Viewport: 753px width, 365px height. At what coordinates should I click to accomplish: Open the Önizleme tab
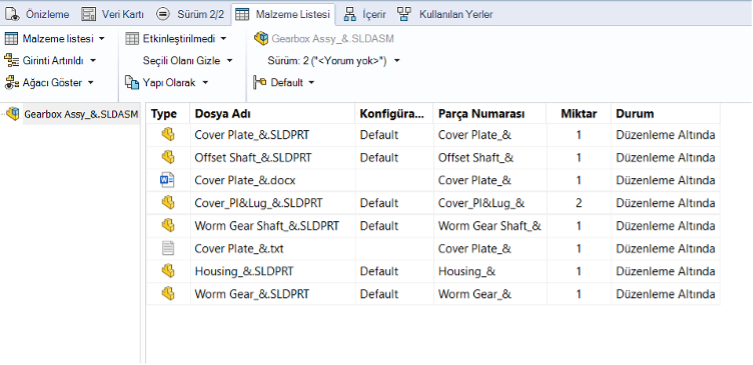tap(37, 14)
